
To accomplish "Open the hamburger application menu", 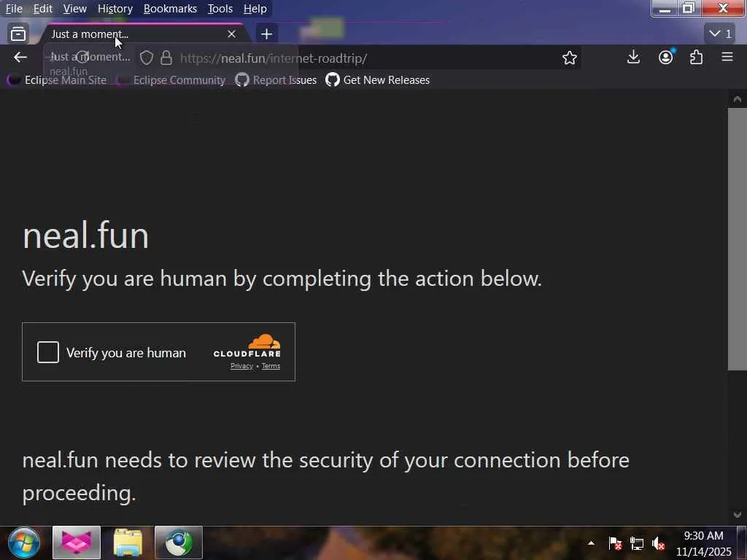I will [x=727, y=58].
